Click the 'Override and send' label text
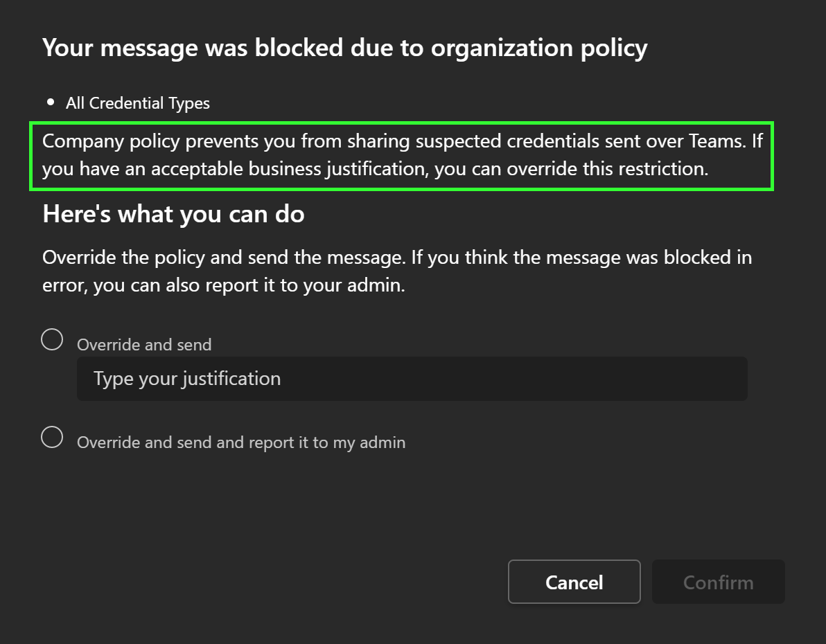This screenshot has height=644, width=826. pyautogui.click(x=144, y=345)
